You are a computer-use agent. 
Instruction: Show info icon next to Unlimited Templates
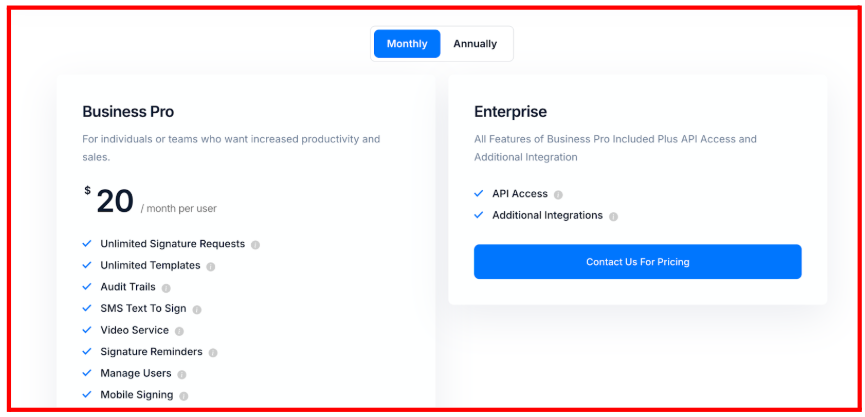pos(211,267)
